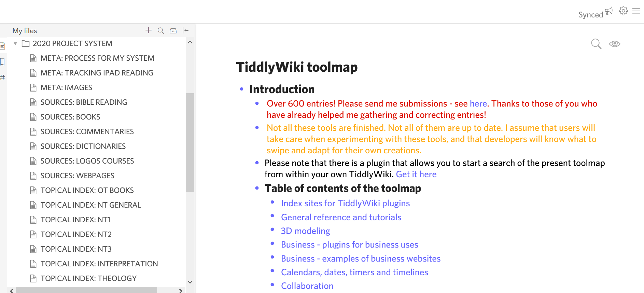Click the megaphone announcements icon
This screenshot has height=293, width=644.
609,11
